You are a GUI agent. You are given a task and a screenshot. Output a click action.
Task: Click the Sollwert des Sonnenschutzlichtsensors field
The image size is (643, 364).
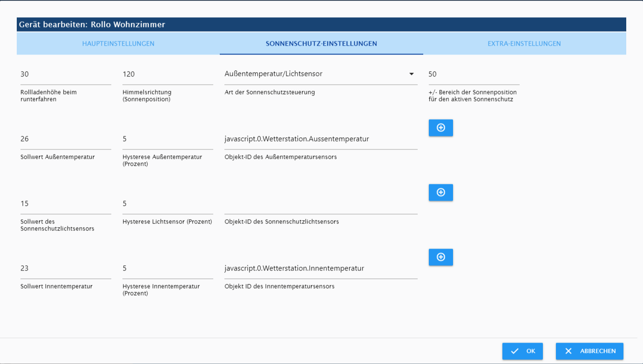click(x=66, y=203)
